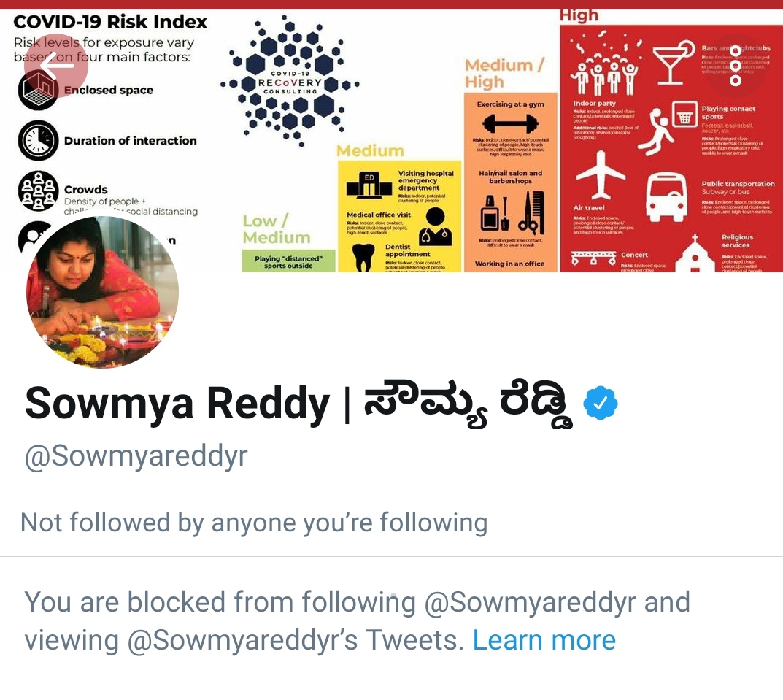Viewport: 783px width, 700px height.
Task: Tap the airplane Air travel icon
Action: click(601, 176)
